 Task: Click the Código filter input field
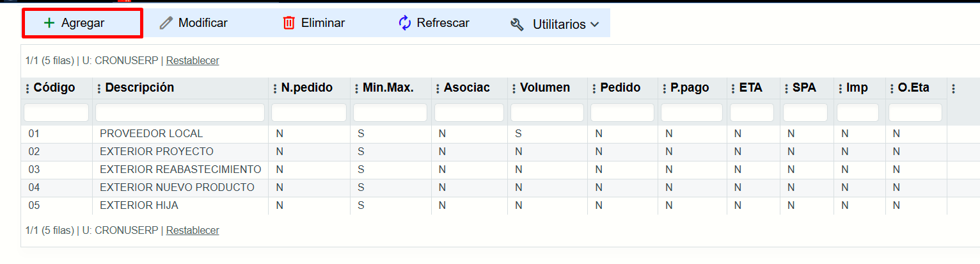click(x=56, y=113)
